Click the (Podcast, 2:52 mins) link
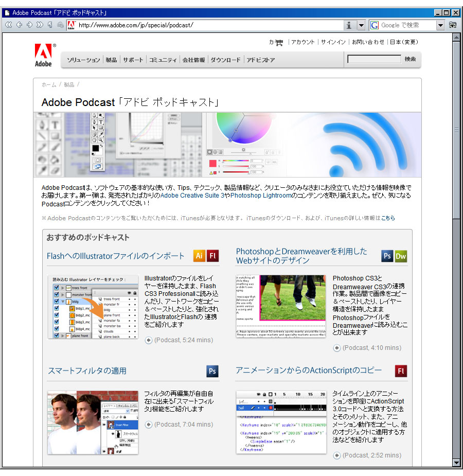Image resolution: width=463 pixels, height=476 pixels. pos(372,455)
